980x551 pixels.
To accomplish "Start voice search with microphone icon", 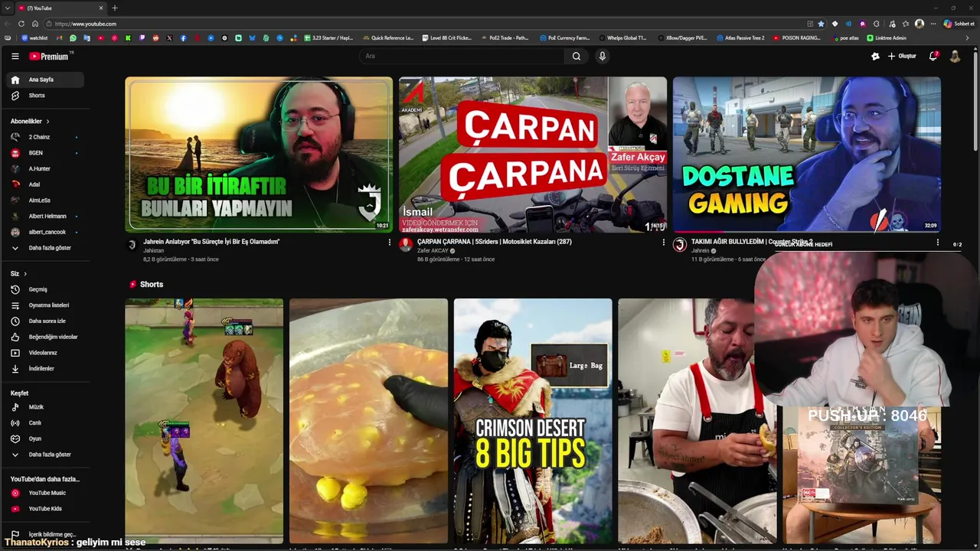I will (603, 56).
